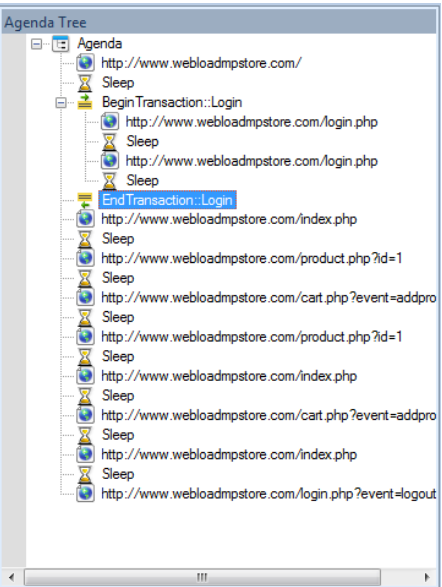The image size is (442, 587).
Task: Click the horizontal scrollbar right arrow
Action: pyautogui.click(x=427, y=577)
